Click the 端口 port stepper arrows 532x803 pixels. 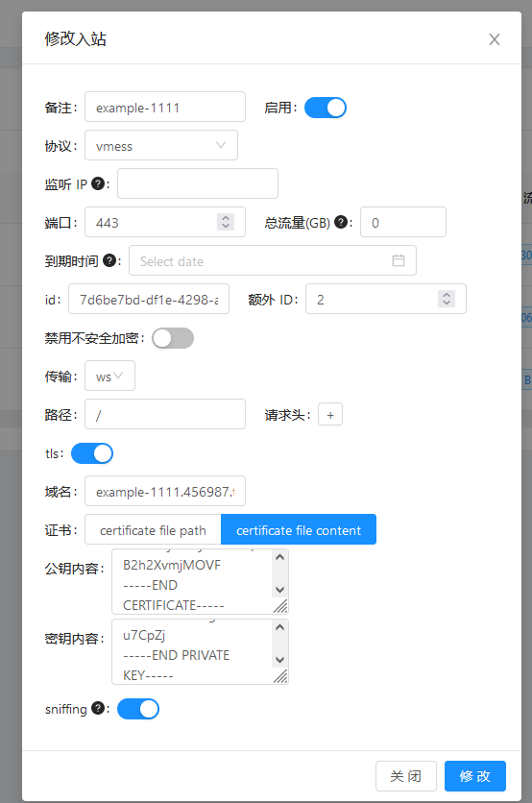click(226, 222)
